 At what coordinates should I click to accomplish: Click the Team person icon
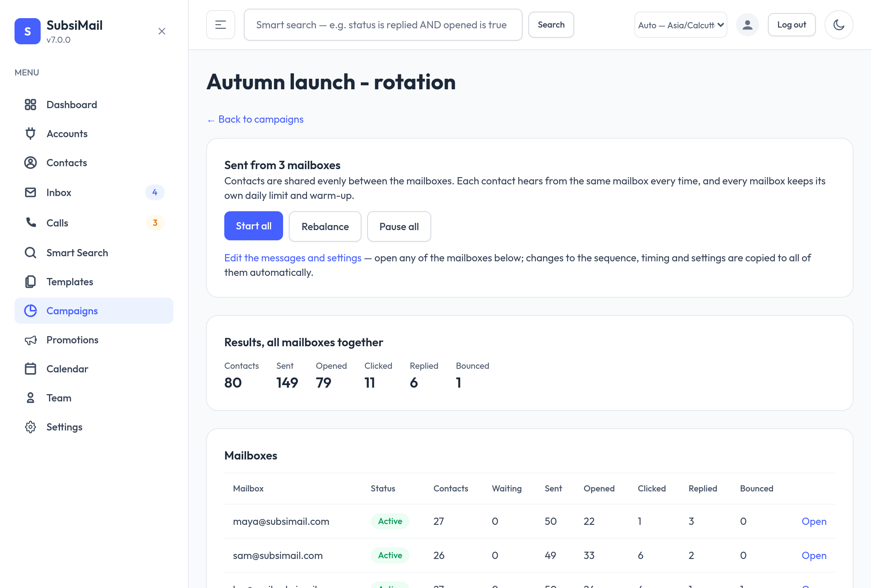tap(30, 398)
